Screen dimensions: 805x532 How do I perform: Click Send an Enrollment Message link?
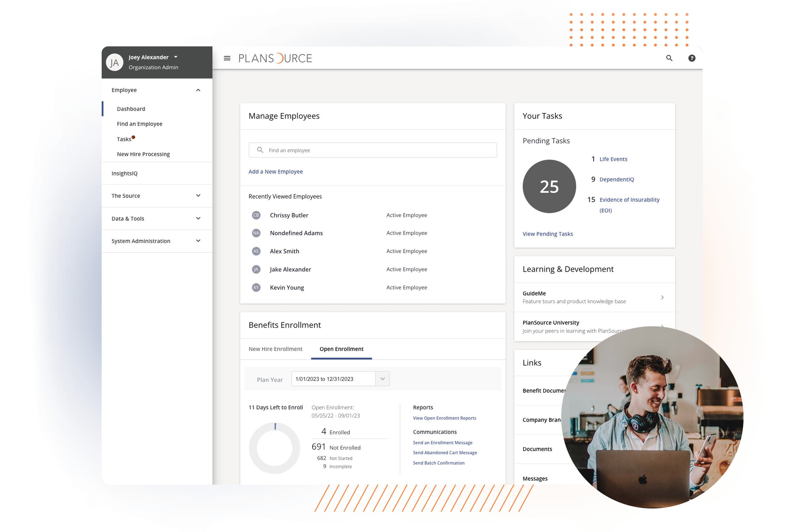coord(443,443)
